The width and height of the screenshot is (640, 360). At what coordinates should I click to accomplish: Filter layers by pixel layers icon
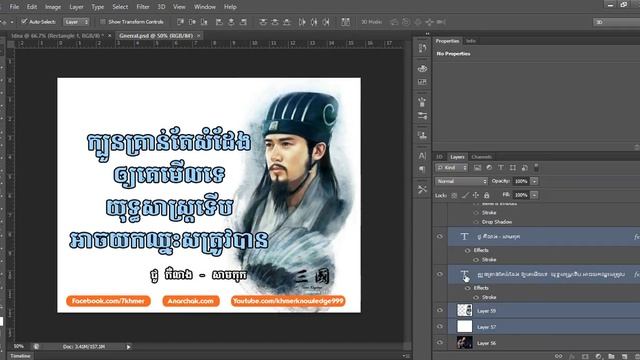[x=477, y=168]
